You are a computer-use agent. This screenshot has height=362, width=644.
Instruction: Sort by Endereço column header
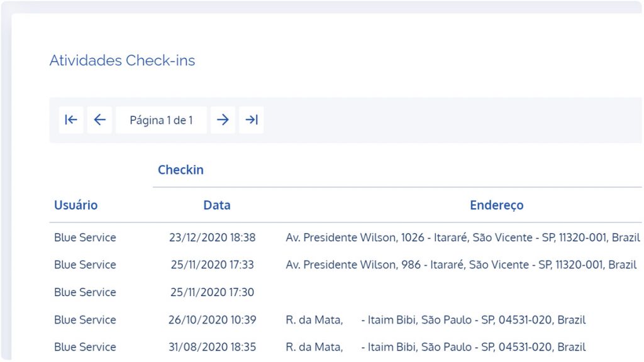[x=497, y=205]
